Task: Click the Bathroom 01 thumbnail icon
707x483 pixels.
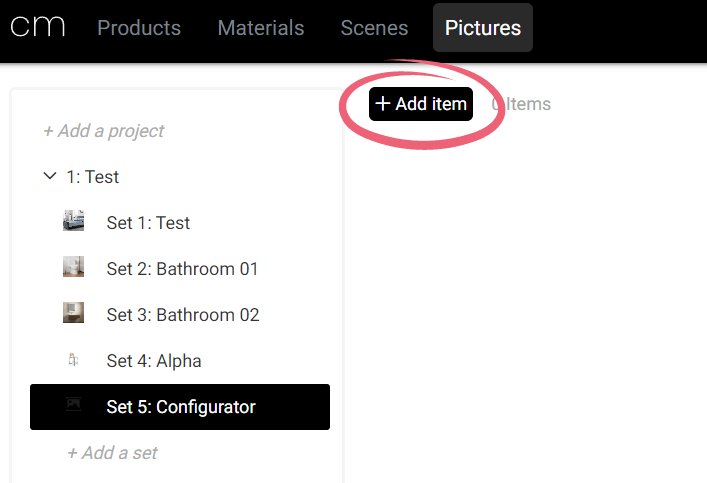Action: pyautogui.click(x=74, y=268)
